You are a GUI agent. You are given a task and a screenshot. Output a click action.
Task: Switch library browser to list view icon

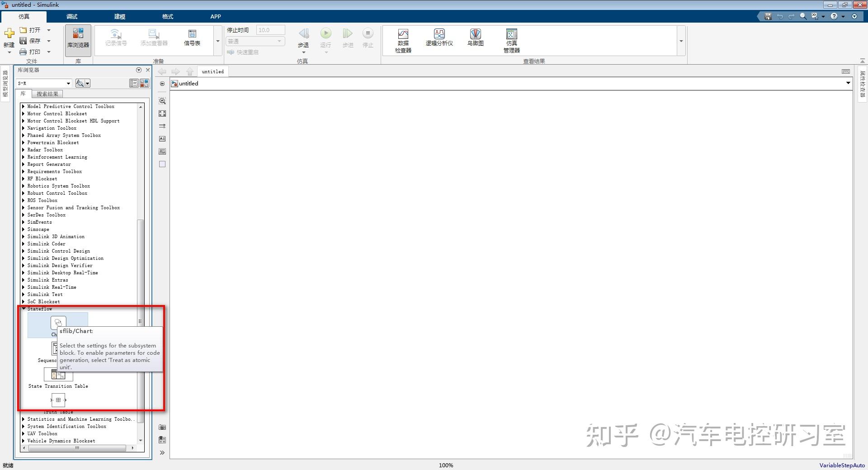pos(134,83)
